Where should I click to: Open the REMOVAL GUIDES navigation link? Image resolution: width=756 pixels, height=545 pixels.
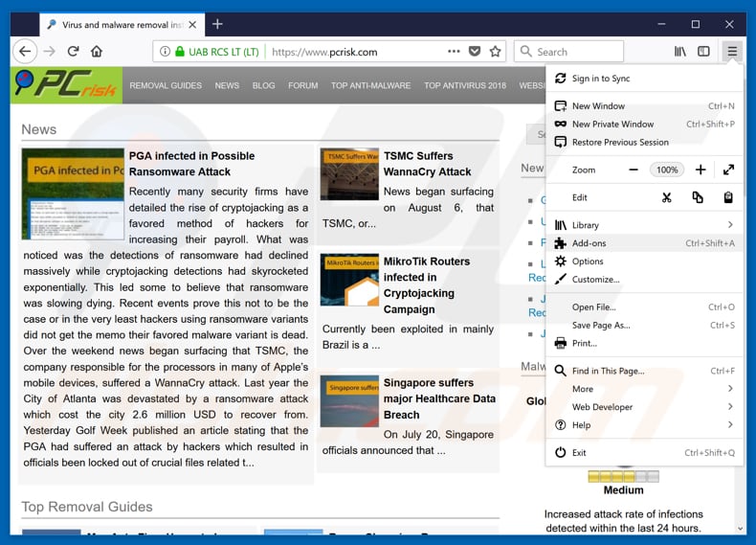[x=166, y=85]
